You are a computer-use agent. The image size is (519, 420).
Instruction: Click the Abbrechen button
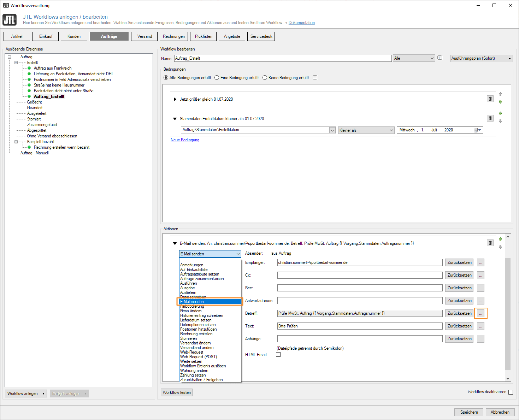pyautogui.click(x=500, y=412)
